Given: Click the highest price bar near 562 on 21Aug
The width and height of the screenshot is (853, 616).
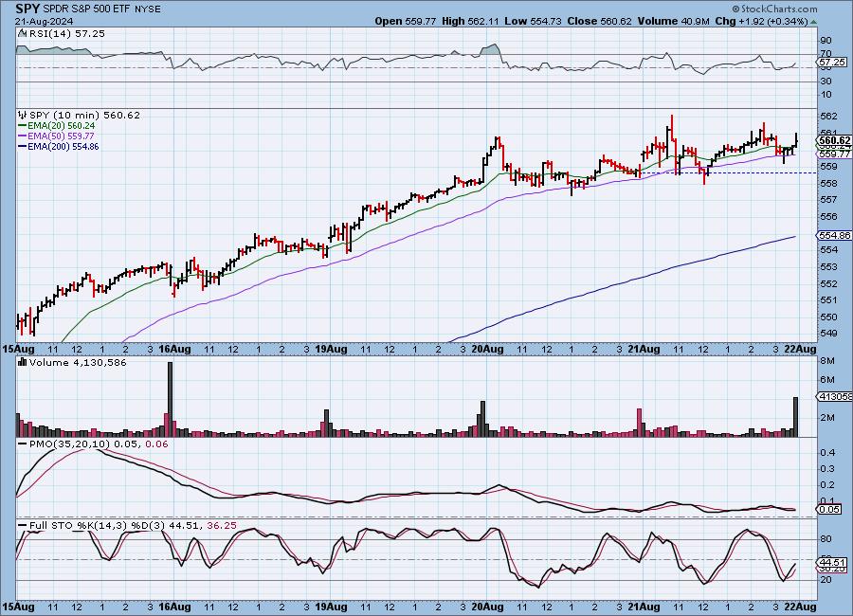Looking at the screenshot, I should [x=672, y=128].
